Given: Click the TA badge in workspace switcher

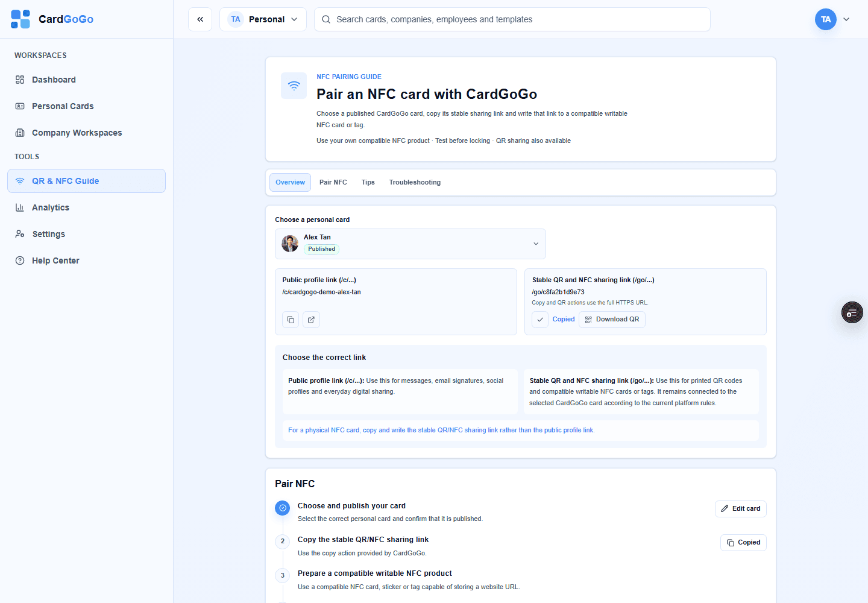Looking at the screenshot, I should [x=236, y=19].
